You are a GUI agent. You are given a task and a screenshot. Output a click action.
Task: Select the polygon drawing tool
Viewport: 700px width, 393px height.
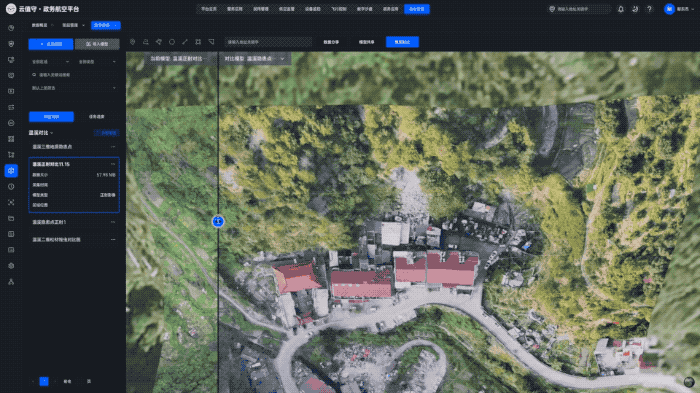click(158, 42)
